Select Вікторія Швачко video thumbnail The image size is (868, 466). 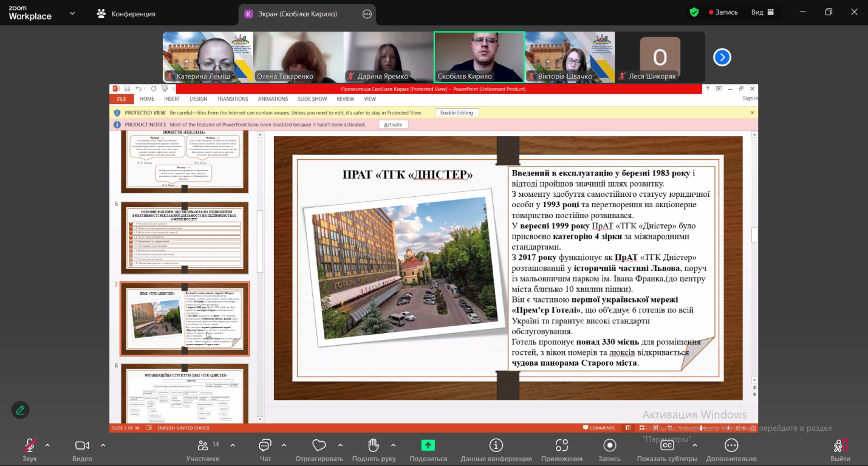point(570,57)
